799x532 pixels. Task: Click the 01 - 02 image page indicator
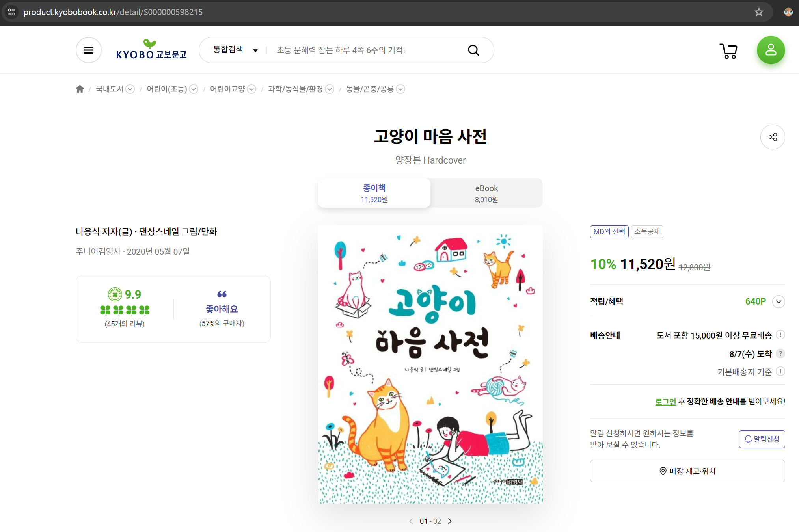[430, 521]
